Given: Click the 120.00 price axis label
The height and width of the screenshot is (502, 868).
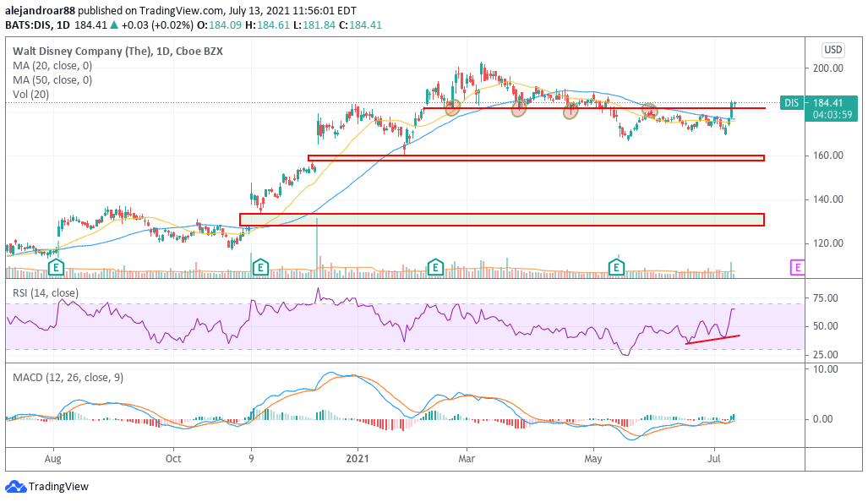Looking at the screenshot, I should (x=828, y=243).
